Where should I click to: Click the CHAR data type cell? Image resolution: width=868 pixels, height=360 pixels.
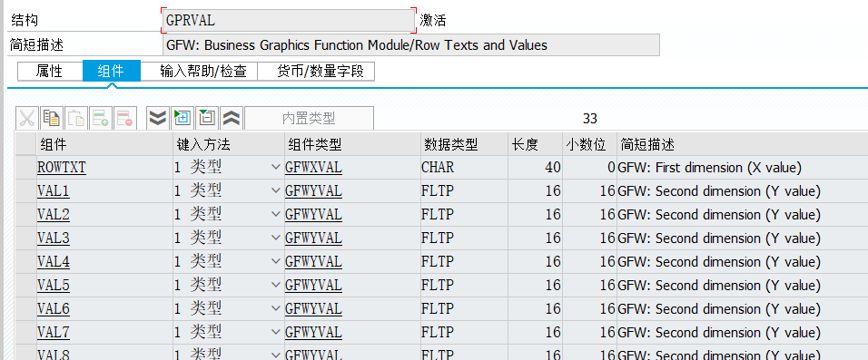pos(464,168)
